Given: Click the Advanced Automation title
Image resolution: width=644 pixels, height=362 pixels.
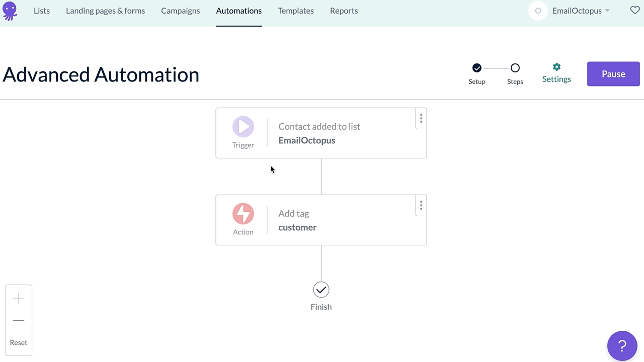Looking at the screenshot, I should (101, 74).
